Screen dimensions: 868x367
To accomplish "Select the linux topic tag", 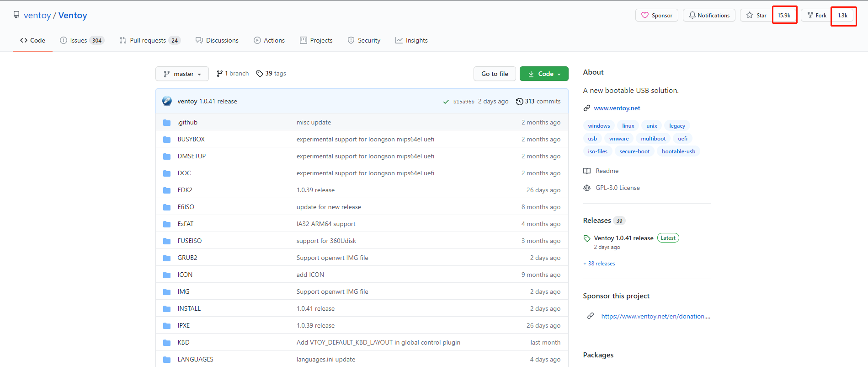I will [628, 126].
